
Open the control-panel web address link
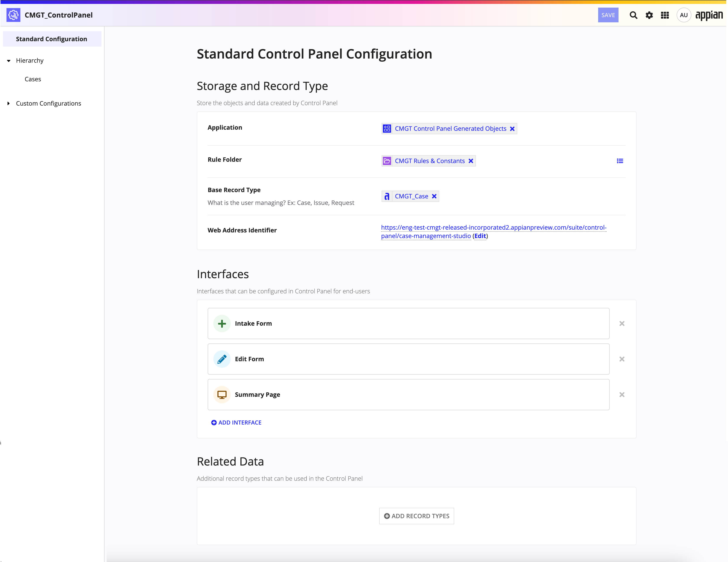(494, 232)
